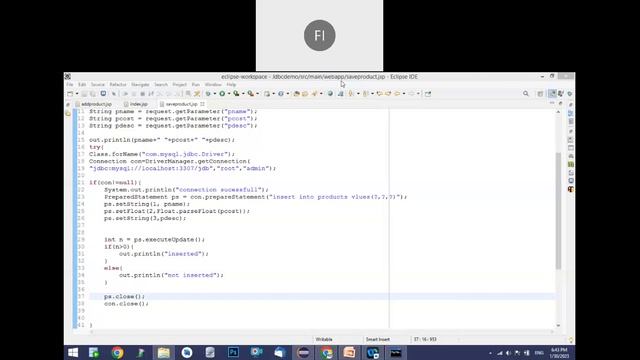Open the Navigate menu
This screenshot has height=360, width=640.
coord(140,84)
